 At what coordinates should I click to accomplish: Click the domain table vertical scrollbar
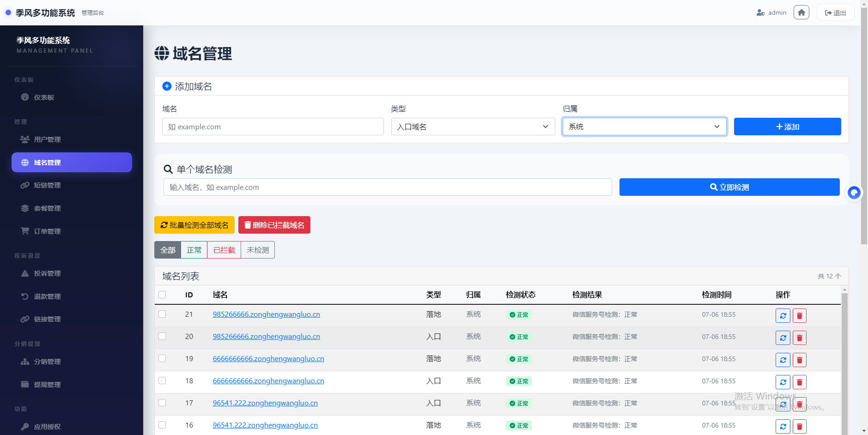844,361
